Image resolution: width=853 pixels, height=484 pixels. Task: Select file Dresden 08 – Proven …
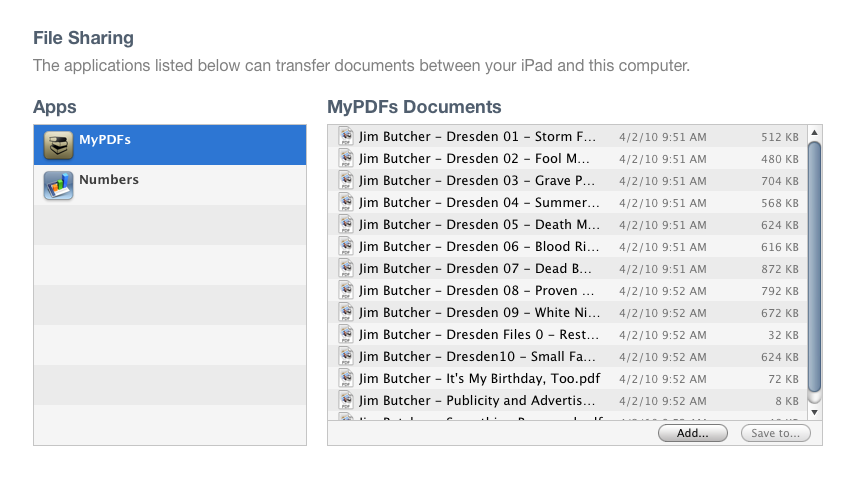coord(568,290)
